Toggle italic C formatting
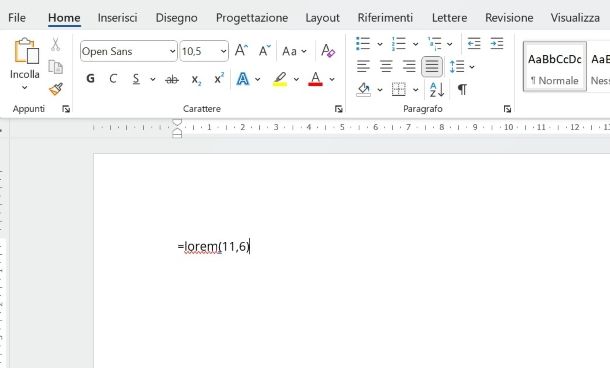Screen dimensions: 610x368 pos(113,79)
